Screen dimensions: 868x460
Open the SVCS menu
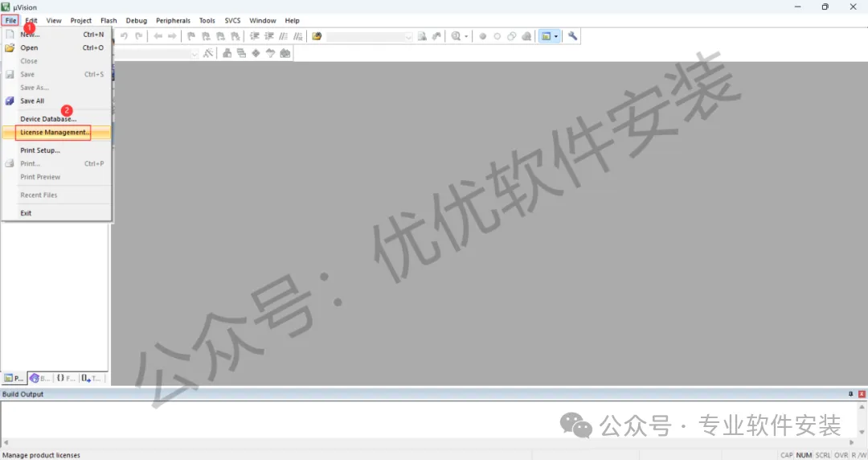point(232,20)
